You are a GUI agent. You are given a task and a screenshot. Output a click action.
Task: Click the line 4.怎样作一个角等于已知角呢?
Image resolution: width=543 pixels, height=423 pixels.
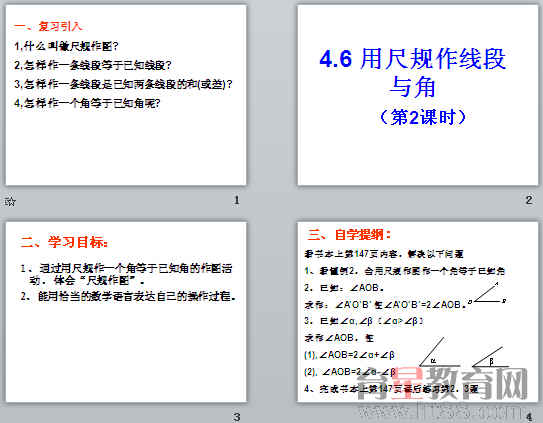pos(87,103)
